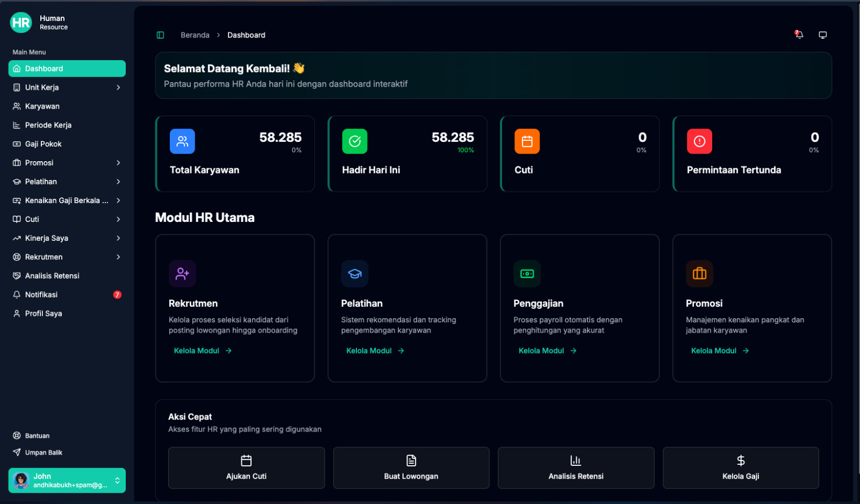The image size is (860, 504).
Task: Click the HR logo icon
Action: coord(21,23)
